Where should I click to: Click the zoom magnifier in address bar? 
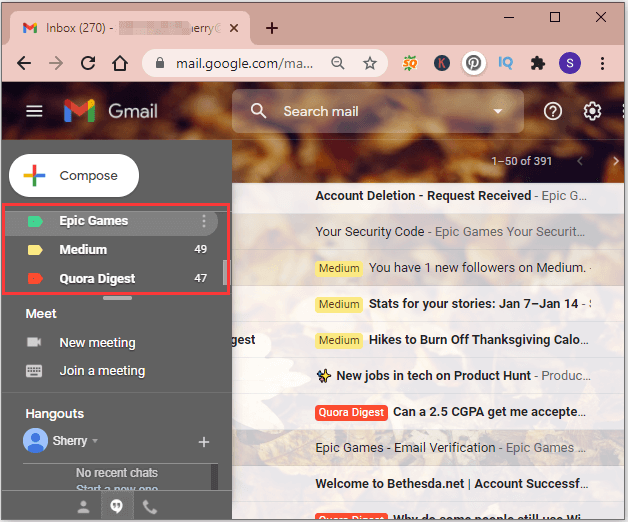point(338,63)
